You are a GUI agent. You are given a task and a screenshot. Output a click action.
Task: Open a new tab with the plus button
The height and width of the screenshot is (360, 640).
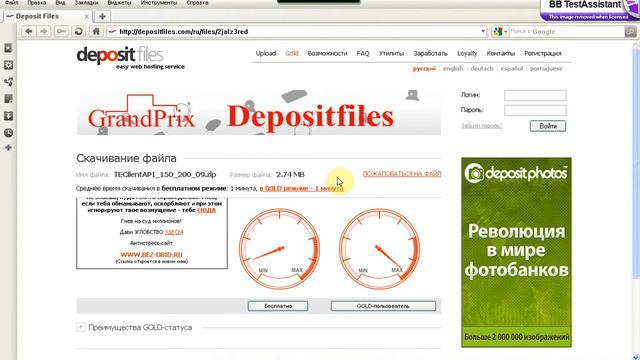(102, 16)
